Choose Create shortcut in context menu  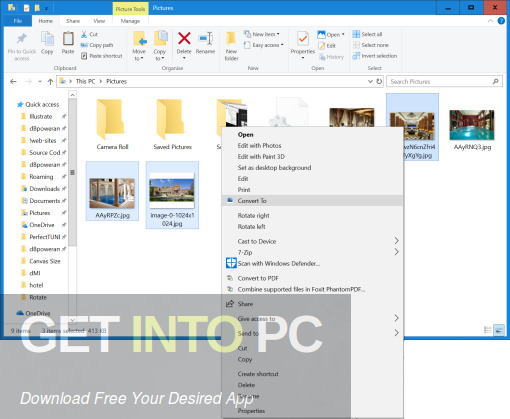[x=312, y=374]
